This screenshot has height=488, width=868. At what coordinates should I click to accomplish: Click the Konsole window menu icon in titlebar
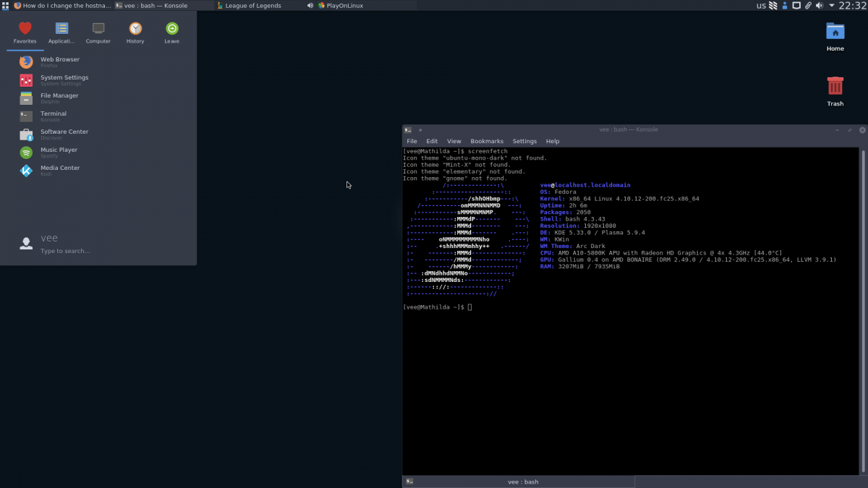click(x=409, y=130)
